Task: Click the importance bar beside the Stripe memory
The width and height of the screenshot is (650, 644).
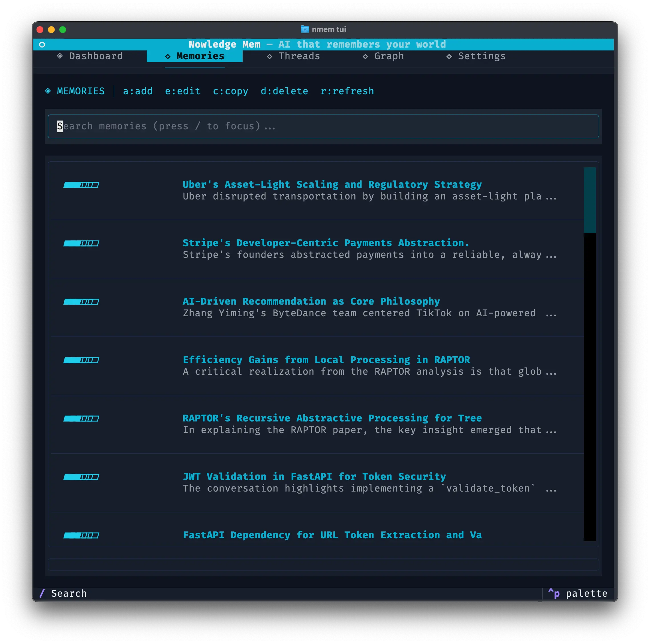Action: [81, 243]
